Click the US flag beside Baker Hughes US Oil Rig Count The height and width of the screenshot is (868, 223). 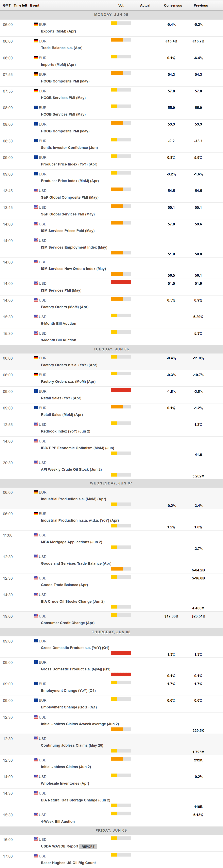(36, 855)
